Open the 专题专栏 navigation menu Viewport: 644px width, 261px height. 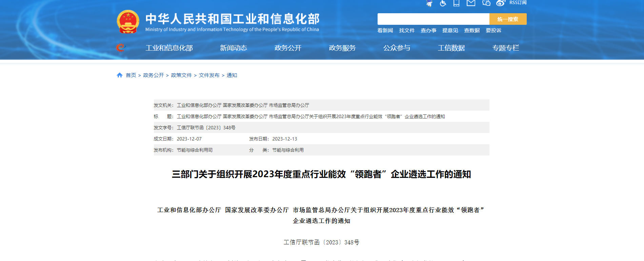tap(506, 48)
